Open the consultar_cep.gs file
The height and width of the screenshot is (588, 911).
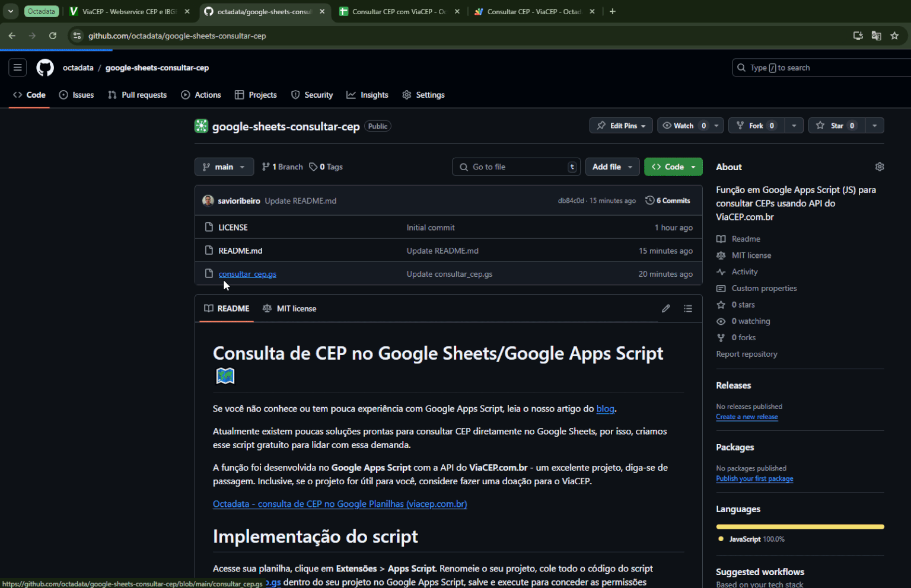(247, 273)
